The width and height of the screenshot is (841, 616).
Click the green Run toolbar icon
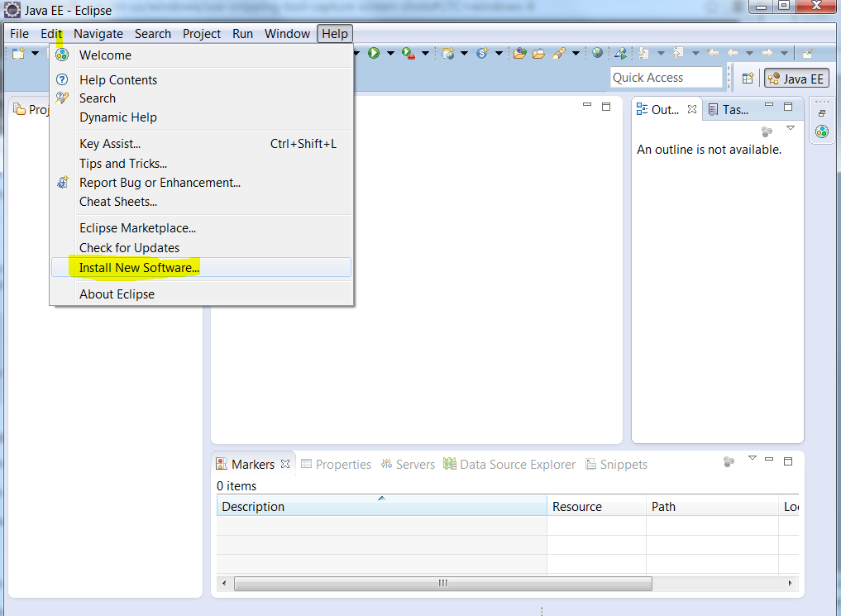click(374, 54)
